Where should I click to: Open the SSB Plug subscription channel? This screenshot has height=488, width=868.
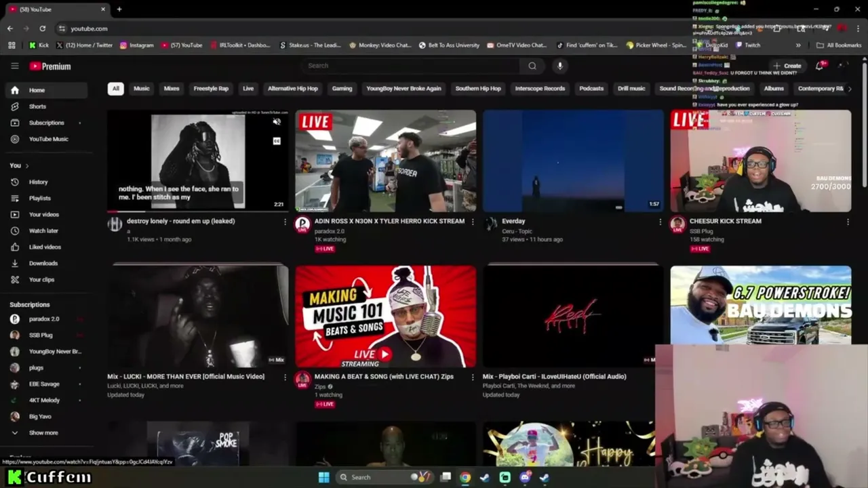46,335
